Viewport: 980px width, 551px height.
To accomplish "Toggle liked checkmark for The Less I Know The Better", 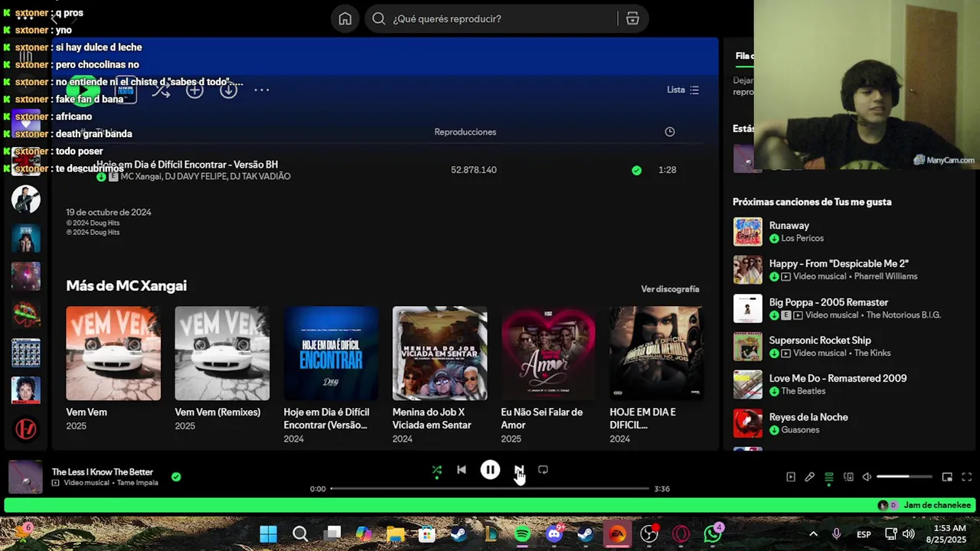I will [x=176, y=477].
